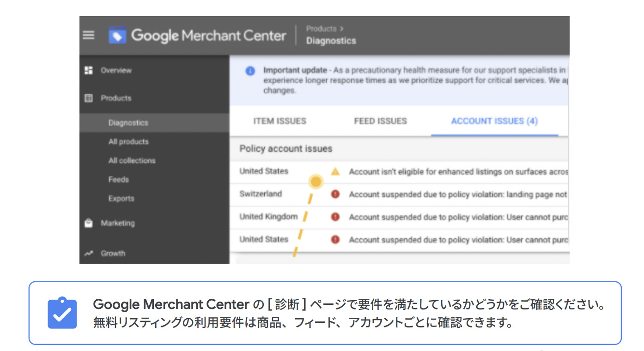The image size is (644, 351).
Task: Open Feeds in the sidebar
Action: 119,180
